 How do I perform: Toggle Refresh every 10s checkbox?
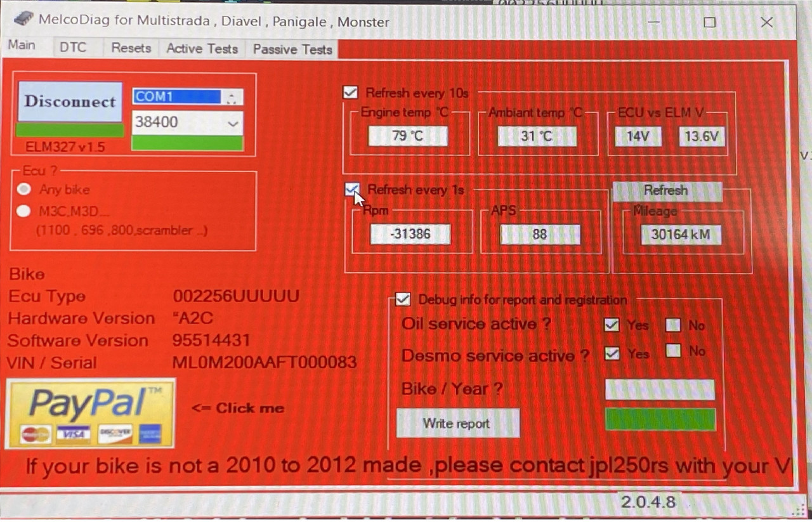[x=350, y=93]
